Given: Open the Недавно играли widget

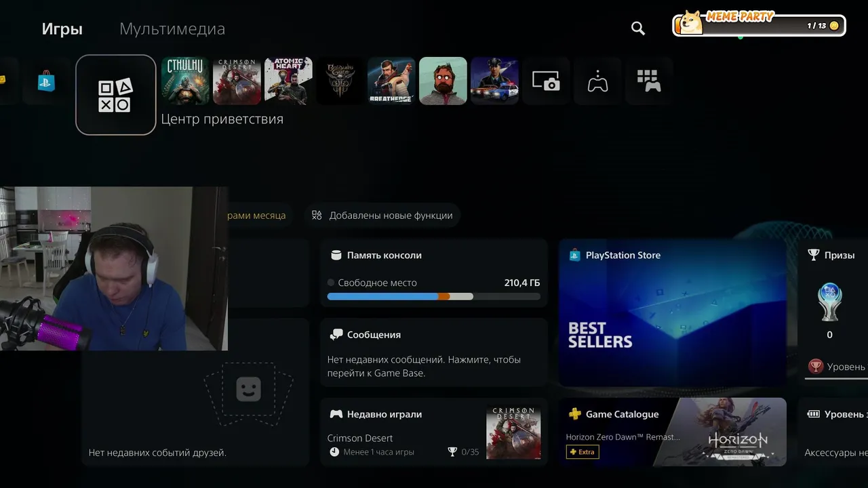Looking at the screenshot, I should click(x=434, y=432).
